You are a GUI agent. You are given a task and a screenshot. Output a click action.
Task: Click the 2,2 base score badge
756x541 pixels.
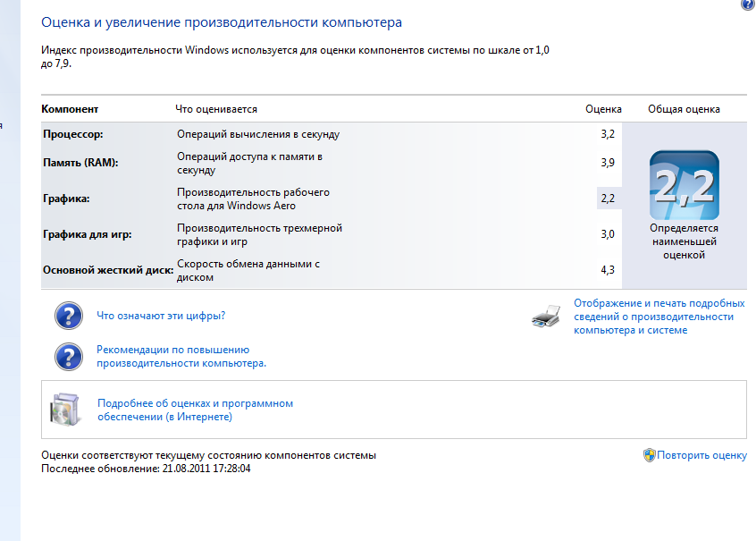click(x=685, y=185)
